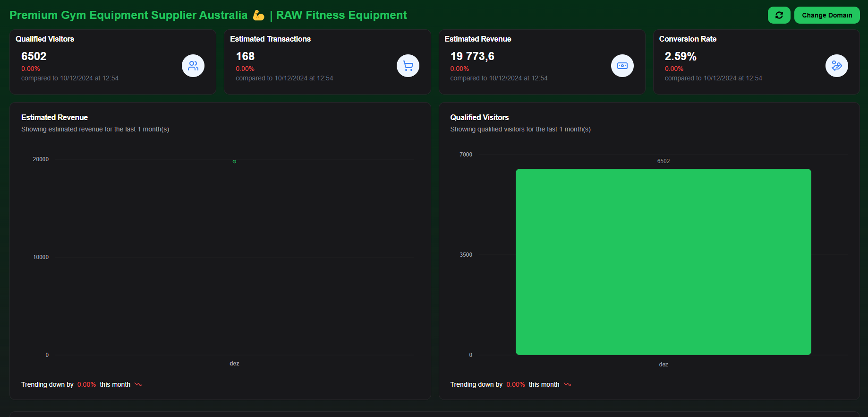
Task: Click the green qualified visitors bar
Action: [x=664, y=262]
